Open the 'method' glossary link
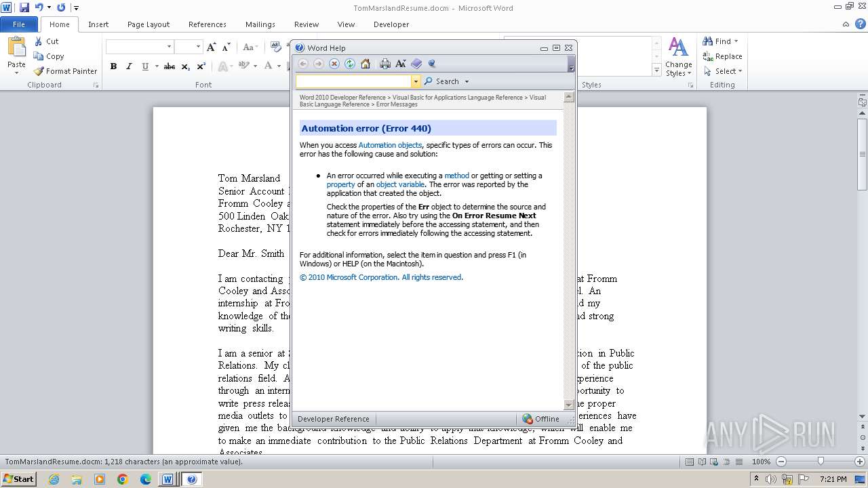Image resolution: width=868 pixels, height=488 pixels. click(456, 176)
